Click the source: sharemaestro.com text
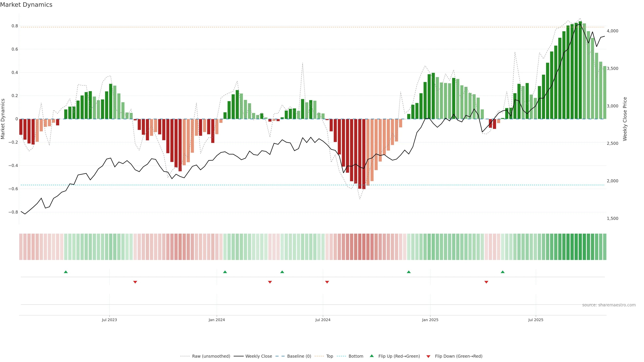 click(x=609, y=305)
